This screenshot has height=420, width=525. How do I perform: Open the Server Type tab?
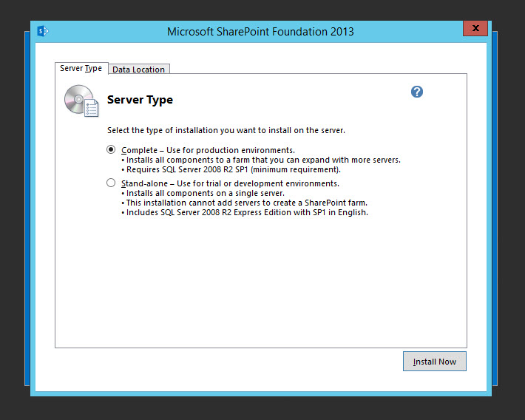pyautogui.click(x=81, y=69)
